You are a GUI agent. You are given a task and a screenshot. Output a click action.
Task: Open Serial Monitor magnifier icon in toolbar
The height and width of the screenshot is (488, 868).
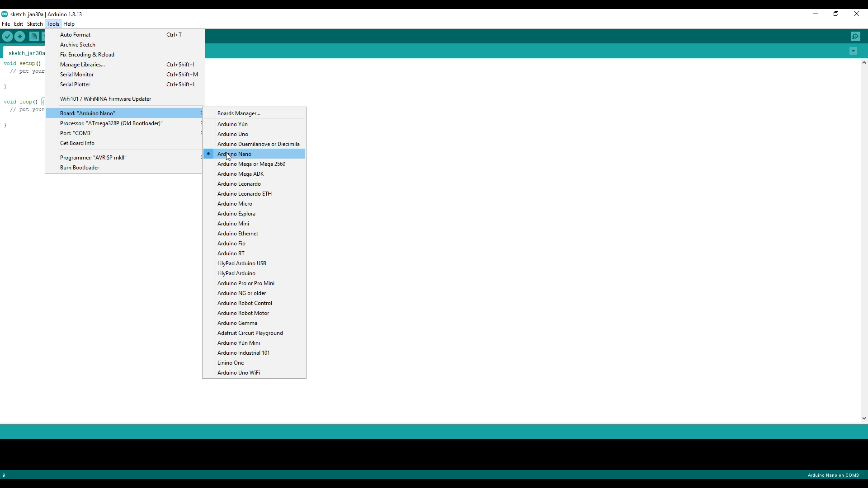[x=855, y=37]
